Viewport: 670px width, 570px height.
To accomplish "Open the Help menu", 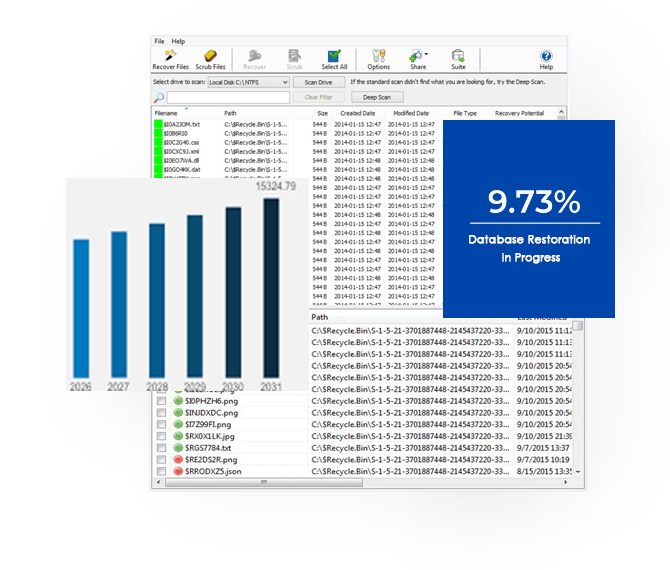I will point(178,41).
